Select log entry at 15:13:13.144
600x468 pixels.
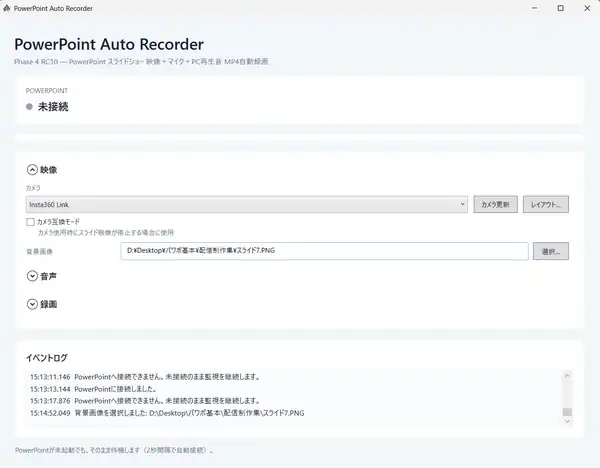93,389
